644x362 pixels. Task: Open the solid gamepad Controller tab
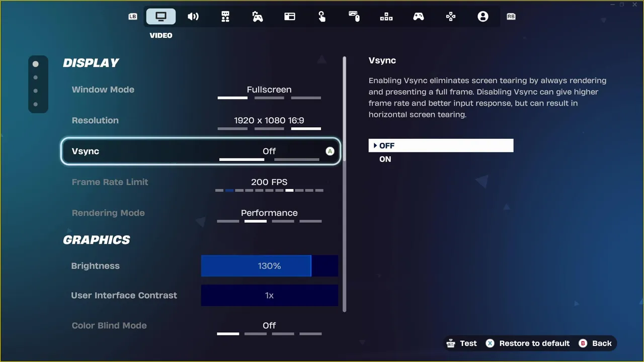(419, 17)
